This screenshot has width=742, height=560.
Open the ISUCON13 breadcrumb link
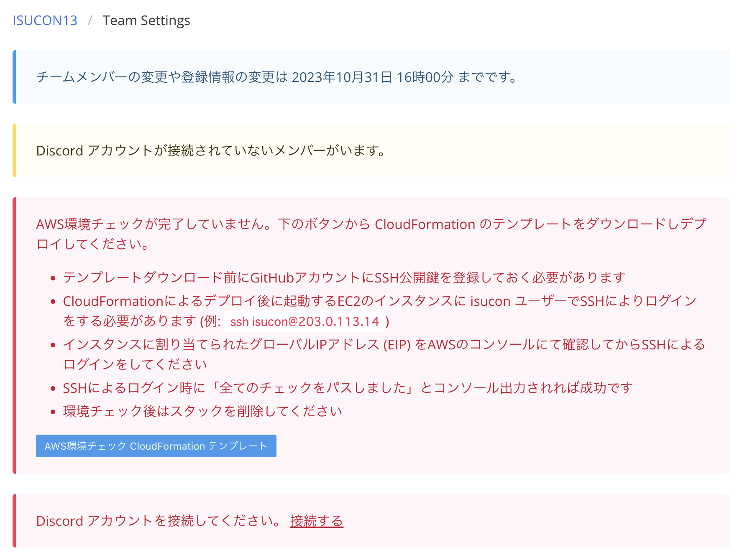click(x=44, y=20)
